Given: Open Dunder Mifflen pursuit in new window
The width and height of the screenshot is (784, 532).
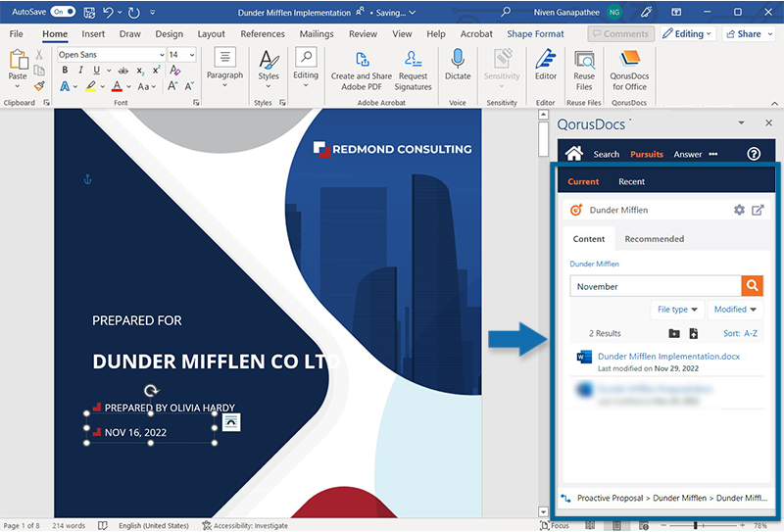Looking at the screenshot, I should coord(758,210).
